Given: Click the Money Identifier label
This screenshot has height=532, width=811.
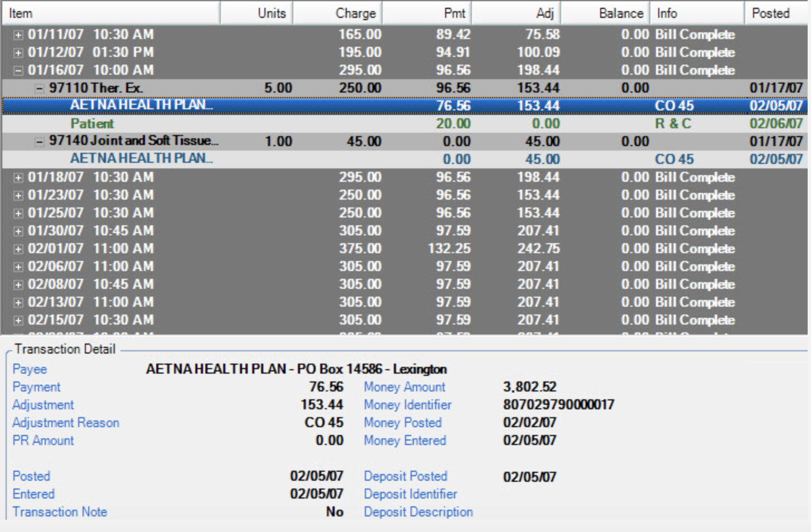Looking at the screenshot, I should coord(407,405).
